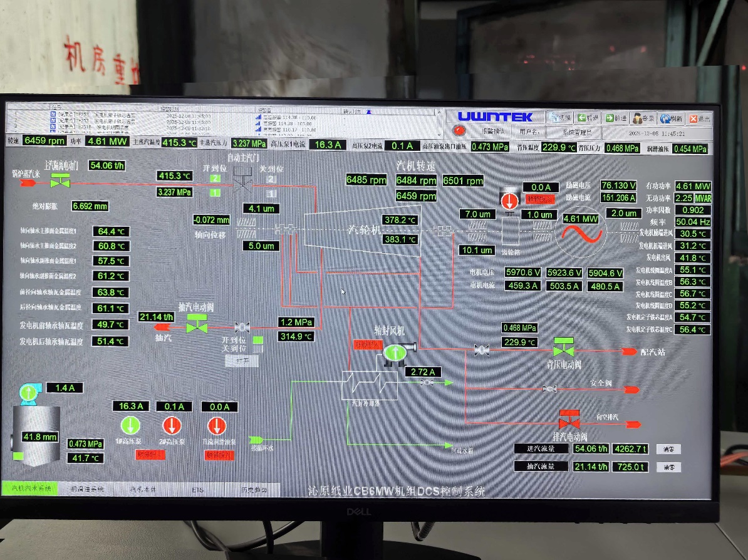This screenshot has height=560, width=748.
Task: Click the 清零 reset button for 进汽流量
Action: click(668, 449)
